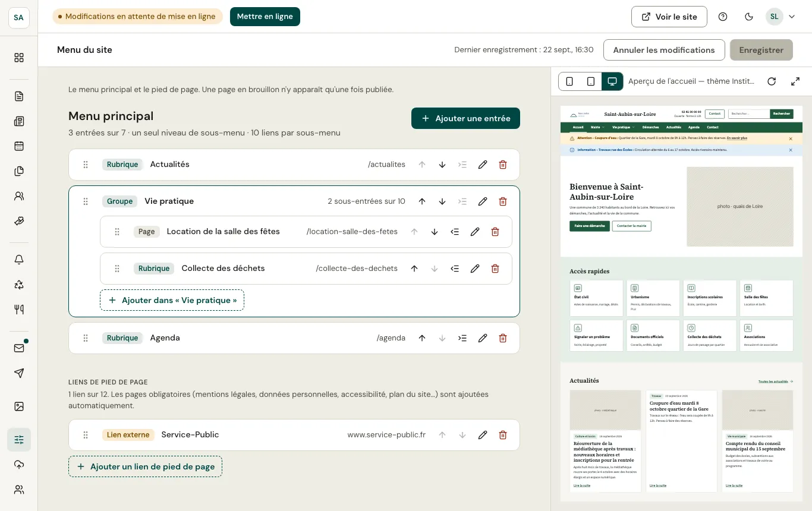This screenshot has width=812, height=511.
Task: Click drag handle of Agenda row
Action: (x=86, y=338)
